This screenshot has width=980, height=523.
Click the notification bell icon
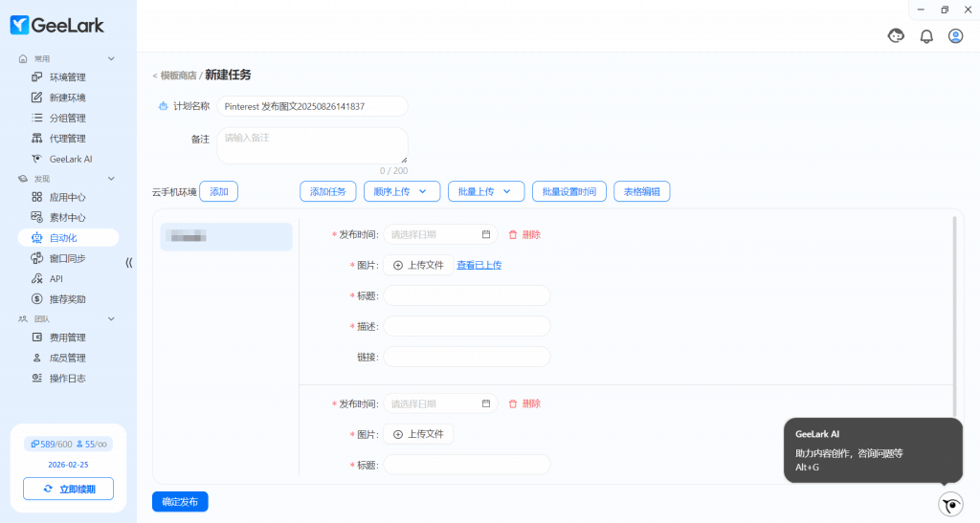(925, 36)
